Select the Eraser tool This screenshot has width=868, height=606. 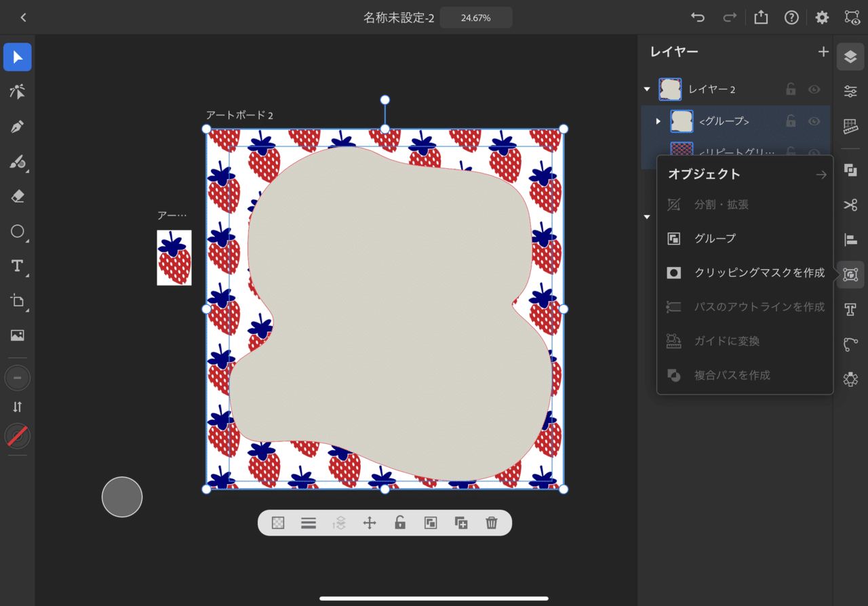[x=17, y=197]
